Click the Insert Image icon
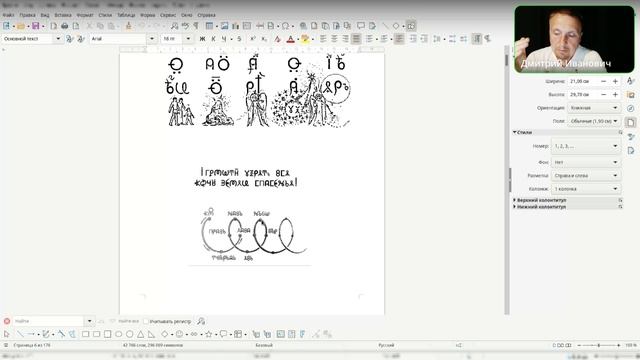This screenshot has height=360, width=640. [224, 26]
